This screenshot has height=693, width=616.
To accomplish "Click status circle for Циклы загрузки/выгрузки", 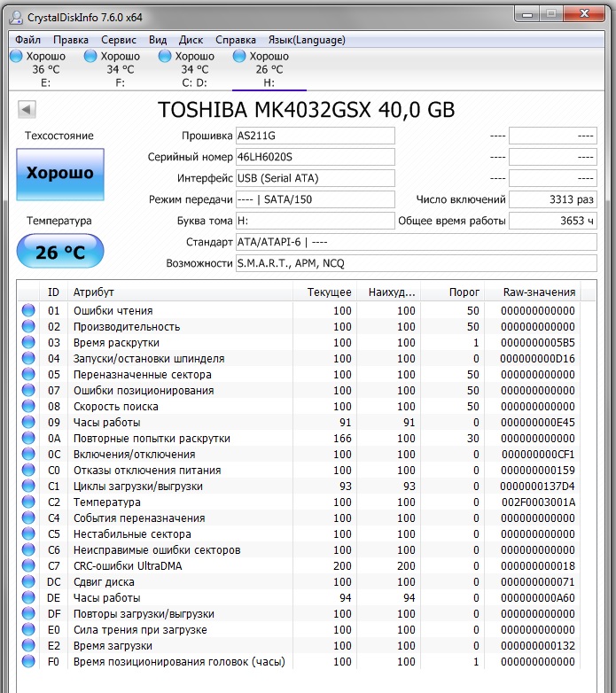I will click(x=28, y=486).
